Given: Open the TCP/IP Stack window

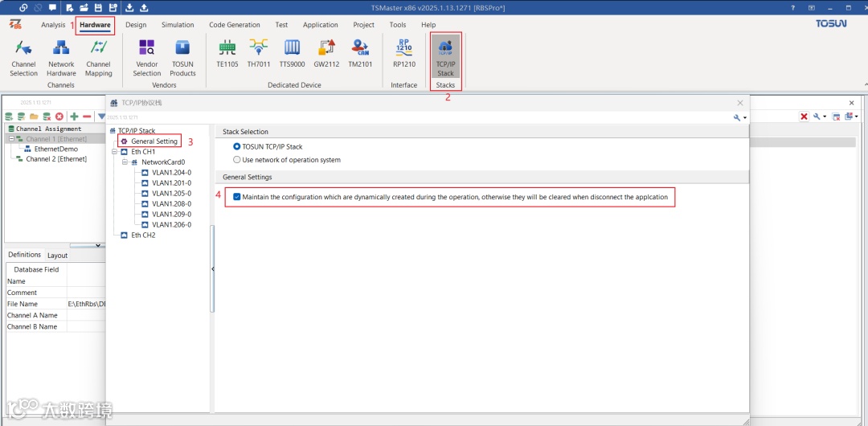Looking at the screenshot, I should coord(445,56).
